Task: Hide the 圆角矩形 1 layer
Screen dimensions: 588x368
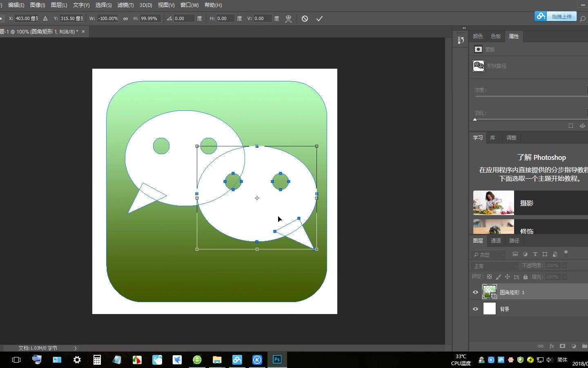Action: click(x=475, y=292)
